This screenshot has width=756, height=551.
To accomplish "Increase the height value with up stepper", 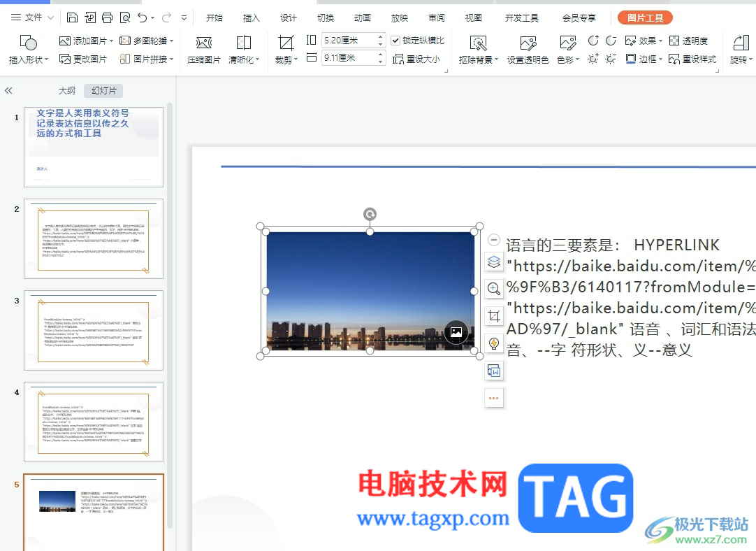I will point(380,36).
